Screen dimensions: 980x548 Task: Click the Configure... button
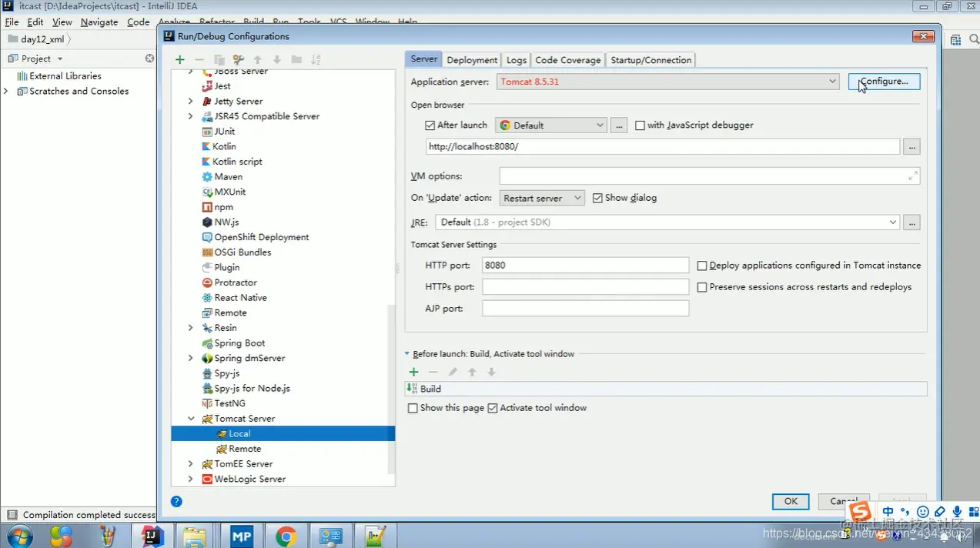(x=884, y=82)
